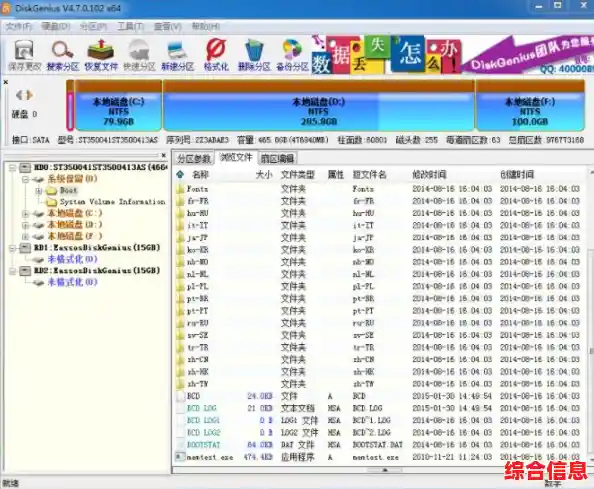Collapse the RD1 disk tree node
Screen dimensions: 594x489
coord(13,248)
